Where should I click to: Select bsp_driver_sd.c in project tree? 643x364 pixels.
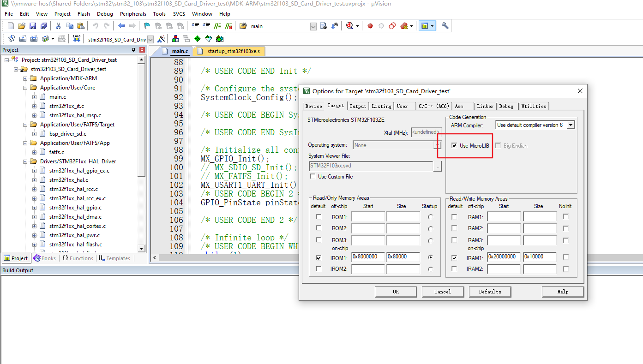click(68, 134)
